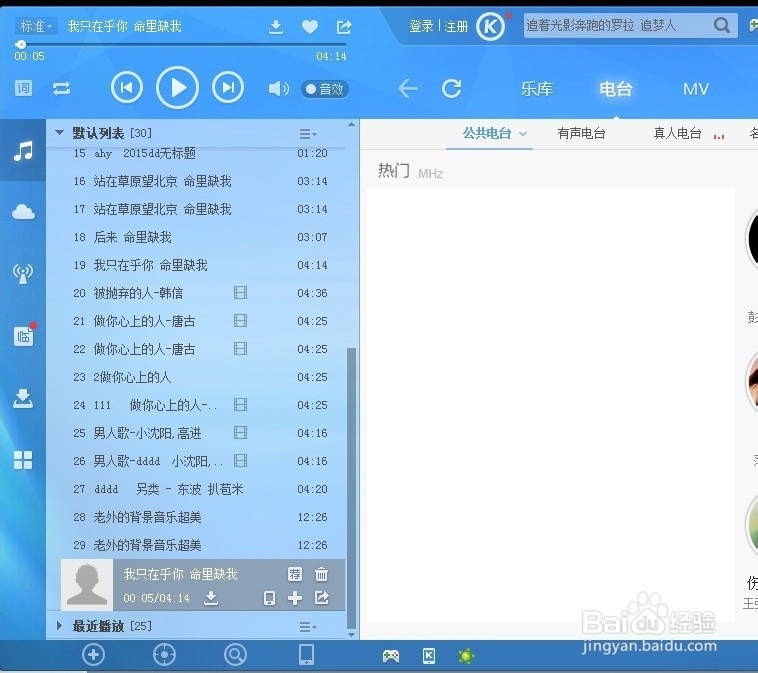Locate current song with target icon
Screen dimensions: 758x673
click(164, 655)
